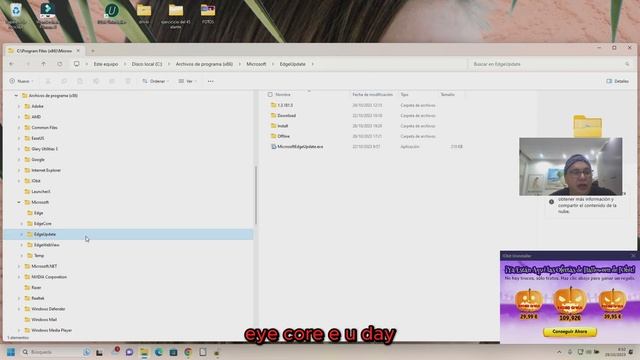This screenshot has height=360, width=640.
Task: Go to Este equipo in breadcrumb
Action: (x=106, y=64)
